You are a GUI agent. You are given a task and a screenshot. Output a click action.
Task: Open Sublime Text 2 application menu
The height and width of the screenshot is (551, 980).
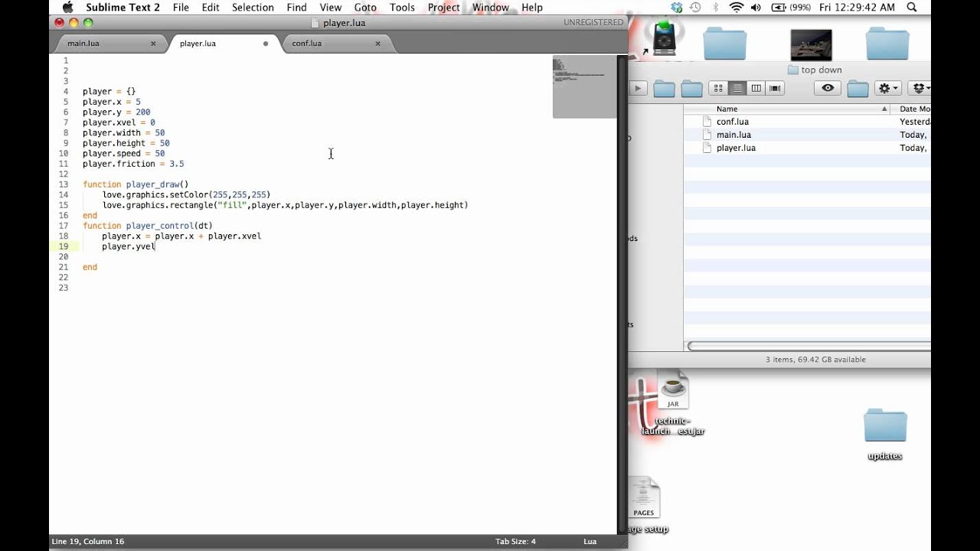click(x=122, y=8)
